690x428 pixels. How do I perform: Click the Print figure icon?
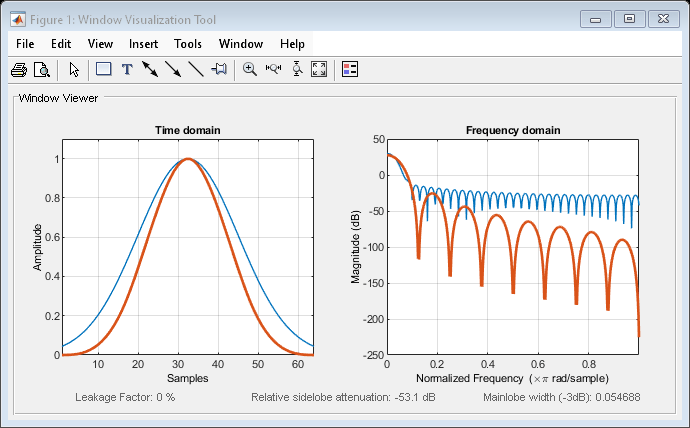tap(18, 70)
